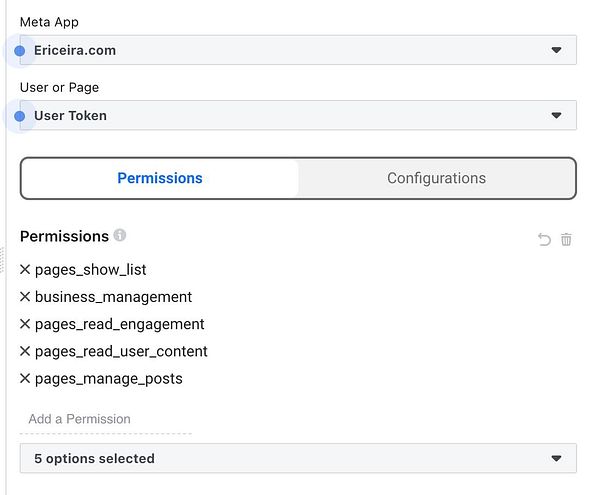
Task: Remove the pages_read_engagement permission
Action: (25, 324)
